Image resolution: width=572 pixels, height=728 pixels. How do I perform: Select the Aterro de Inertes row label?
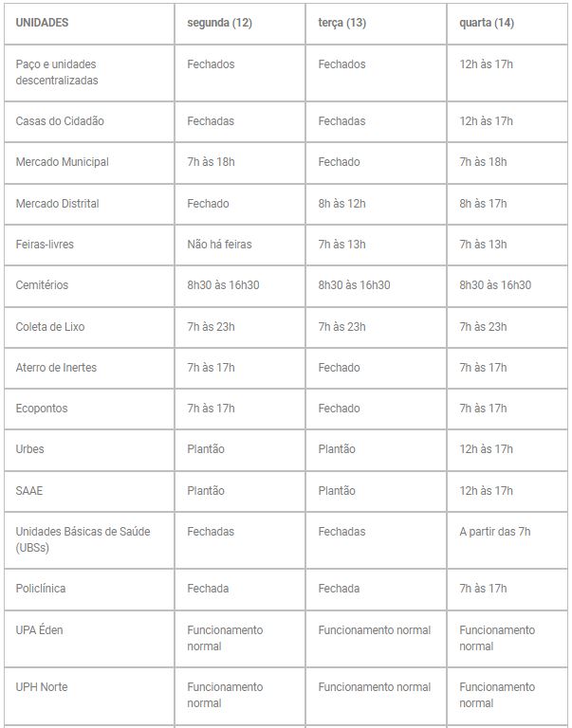click(56, 368)
